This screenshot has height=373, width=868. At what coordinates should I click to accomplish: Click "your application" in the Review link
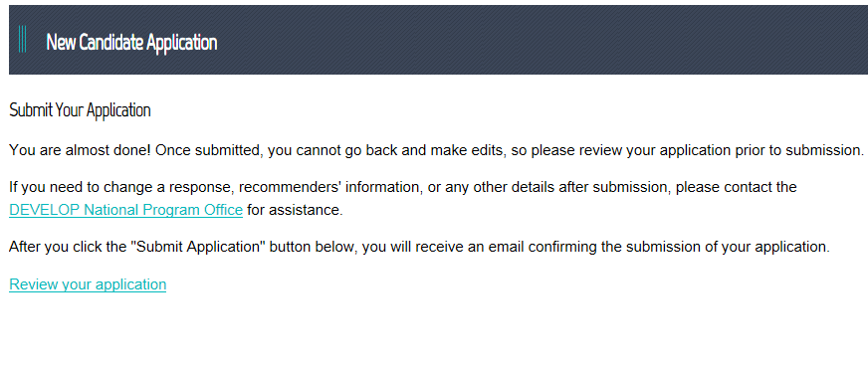114,284
